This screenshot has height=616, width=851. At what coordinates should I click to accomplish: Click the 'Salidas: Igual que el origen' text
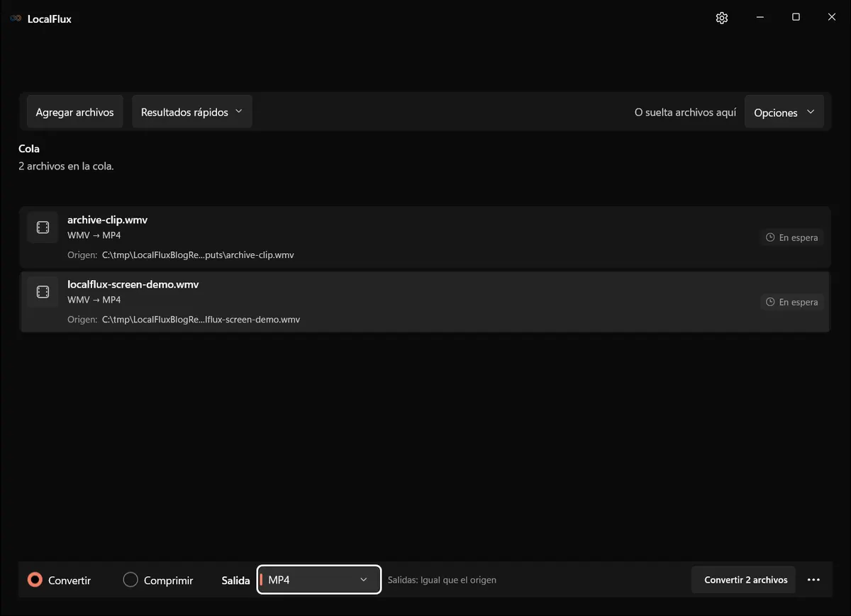[x=442, y=580]
